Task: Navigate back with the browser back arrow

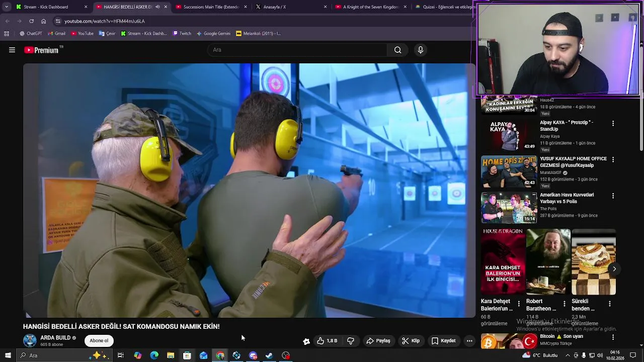Action: (7, 21)
